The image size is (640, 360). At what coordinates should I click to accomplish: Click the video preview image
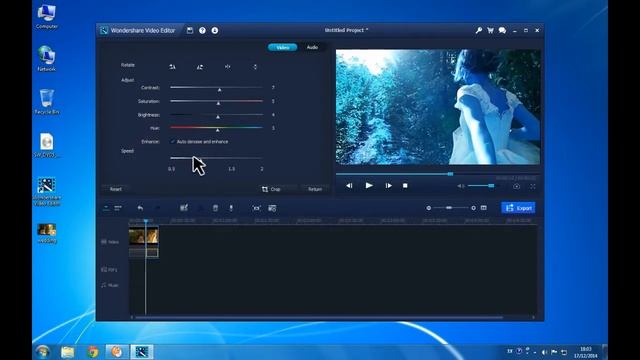coord(438,107)
